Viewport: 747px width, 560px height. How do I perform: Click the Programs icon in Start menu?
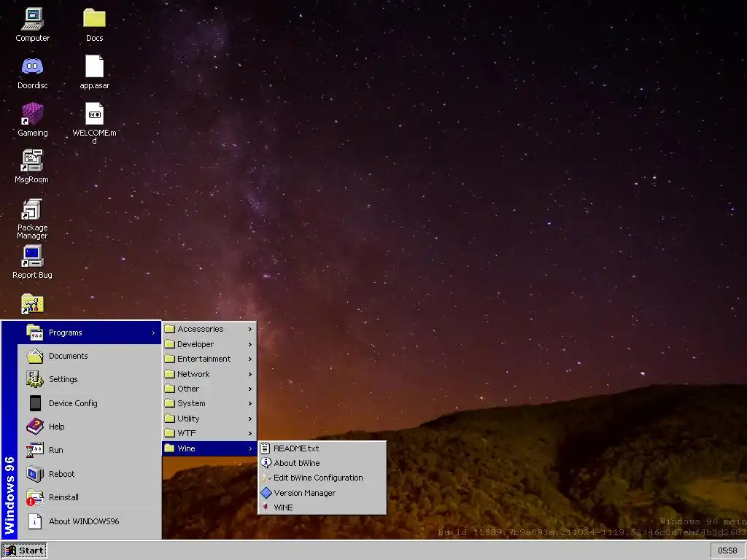point(35,332)
